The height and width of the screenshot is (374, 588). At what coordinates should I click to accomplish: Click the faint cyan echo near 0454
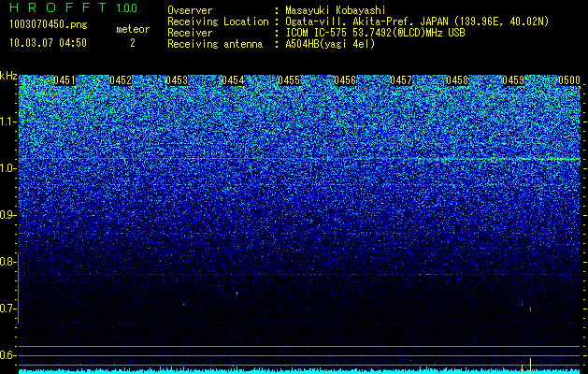coord(237,294)
